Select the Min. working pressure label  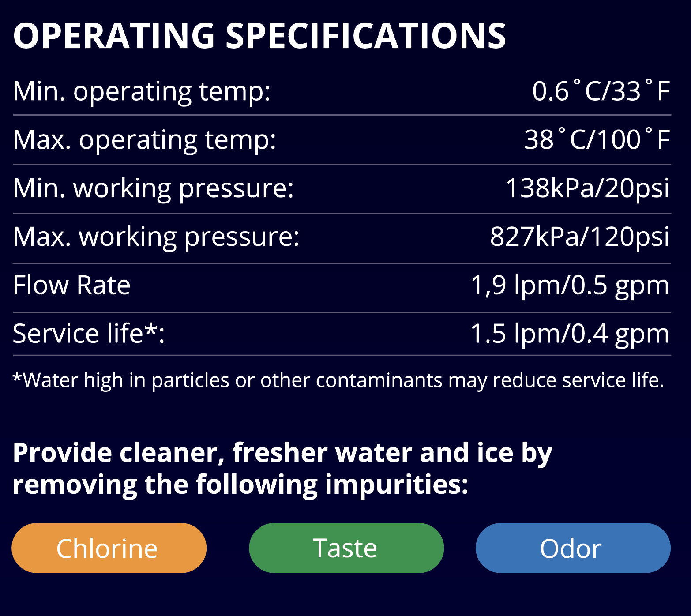[153, 189]
